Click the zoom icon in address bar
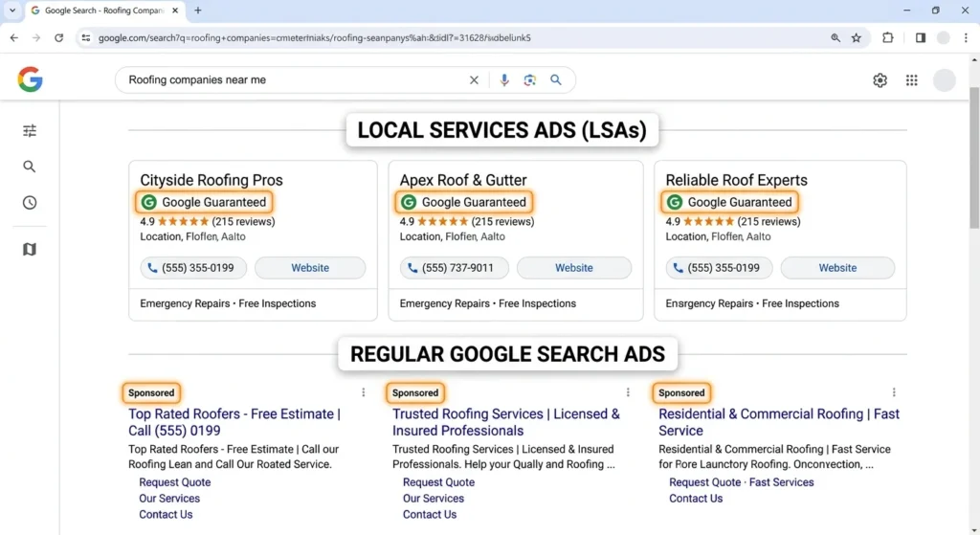Image resolution: width=980 pixels, height=535 pixels. coord(835,37)
